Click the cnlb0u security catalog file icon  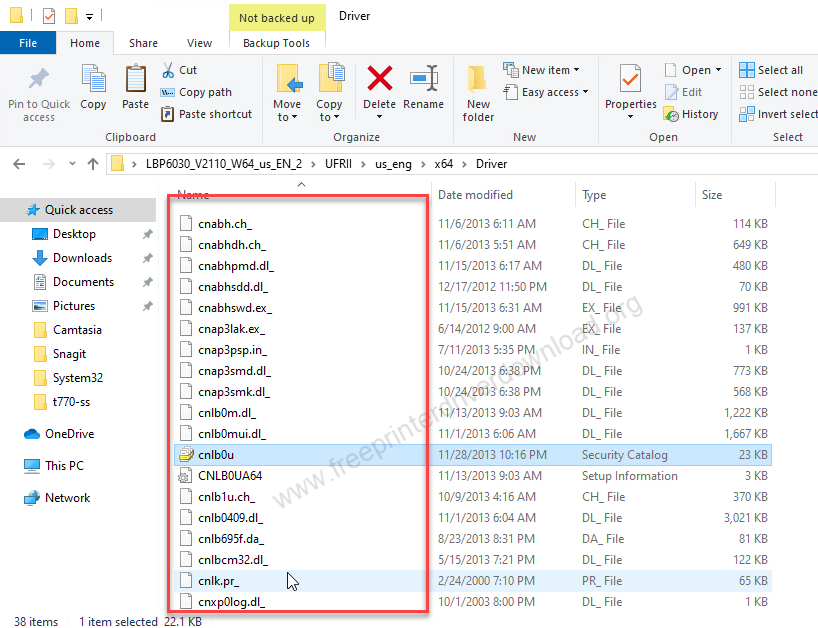click(x=186, y=455)
